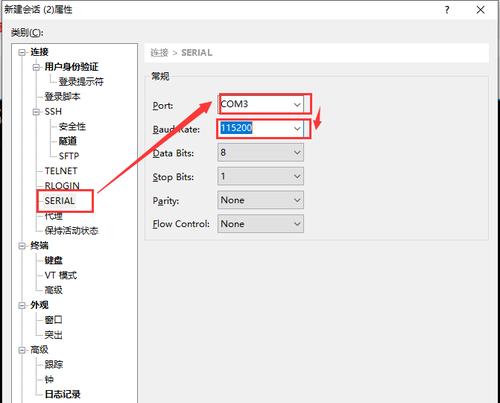Open the Port COM3 dropdown

click(x=261, y=104)
